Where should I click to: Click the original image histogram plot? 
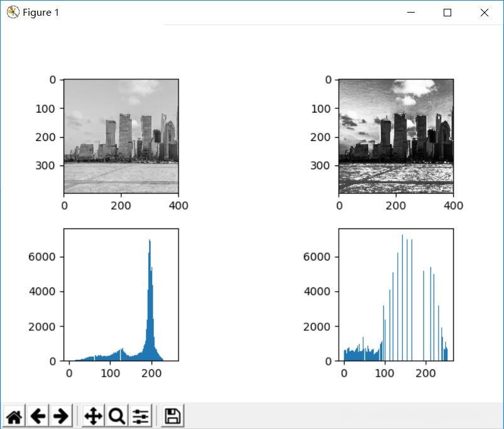[x=121, y=295]
